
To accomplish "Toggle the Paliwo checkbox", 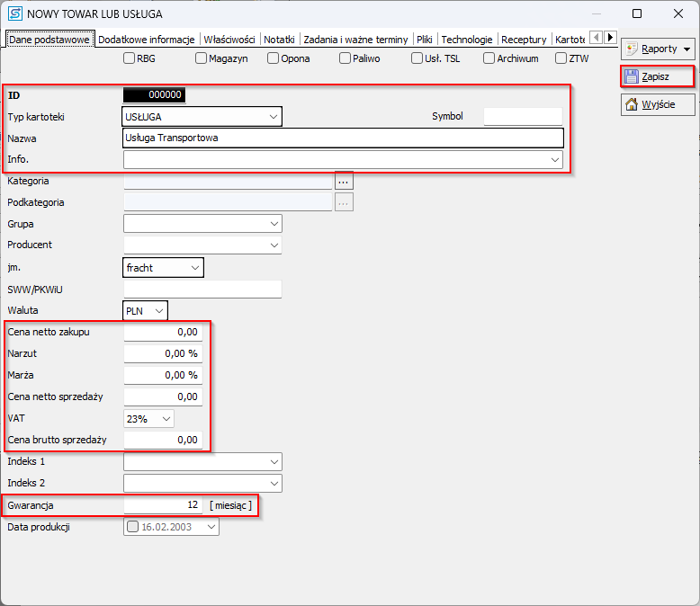I will pos(346,58).
